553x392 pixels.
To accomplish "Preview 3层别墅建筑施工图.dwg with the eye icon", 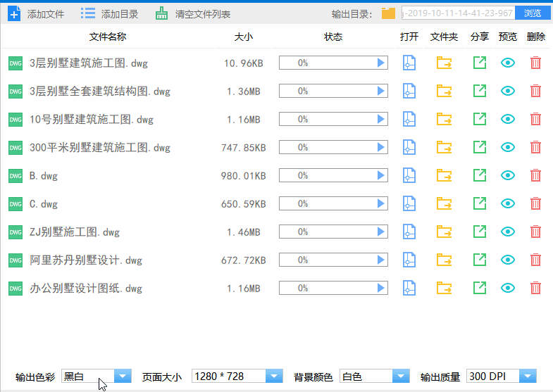I will point(508,63).
